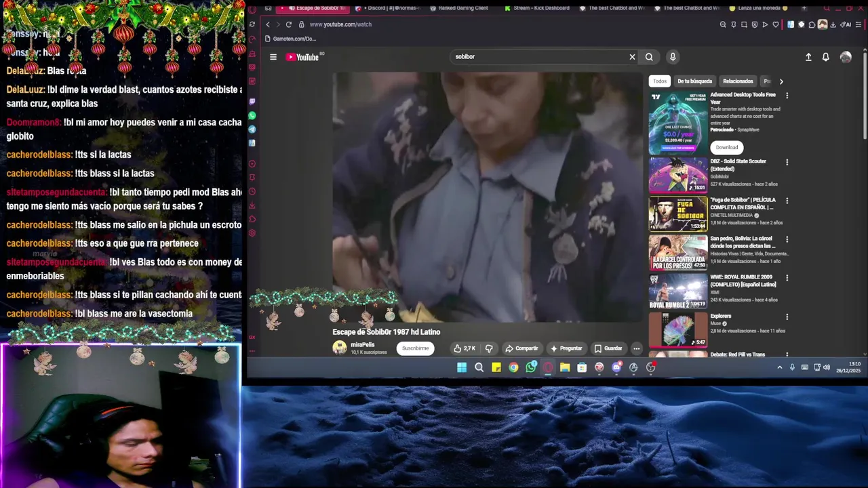868x488 pixels.
Task: Clear the sobibor search text
Action: coord(632,57)
